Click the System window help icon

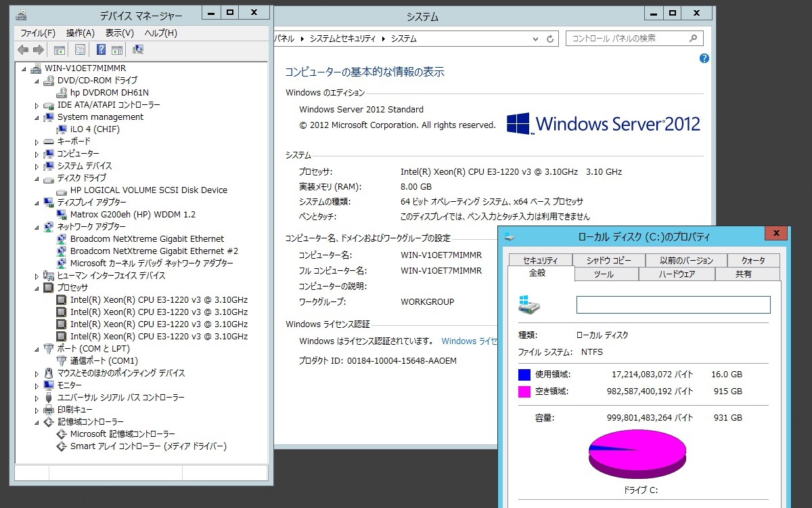tap(704, 58)
